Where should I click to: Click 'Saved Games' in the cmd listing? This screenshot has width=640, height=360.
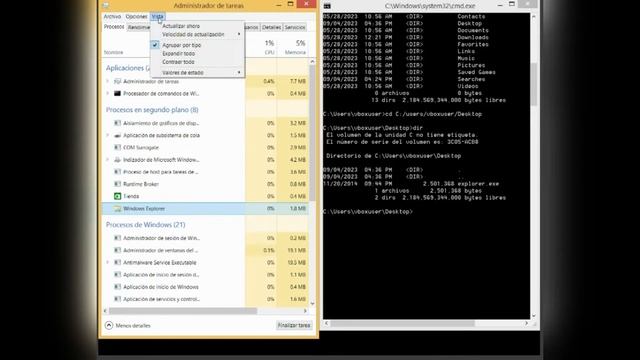(x=476, y=72)
